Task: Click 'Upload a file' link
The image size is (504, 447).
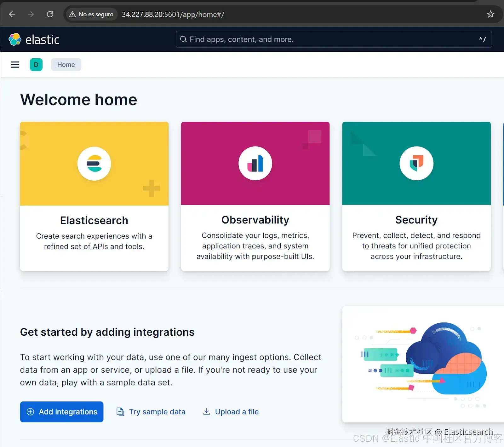Action: point(231,412)
